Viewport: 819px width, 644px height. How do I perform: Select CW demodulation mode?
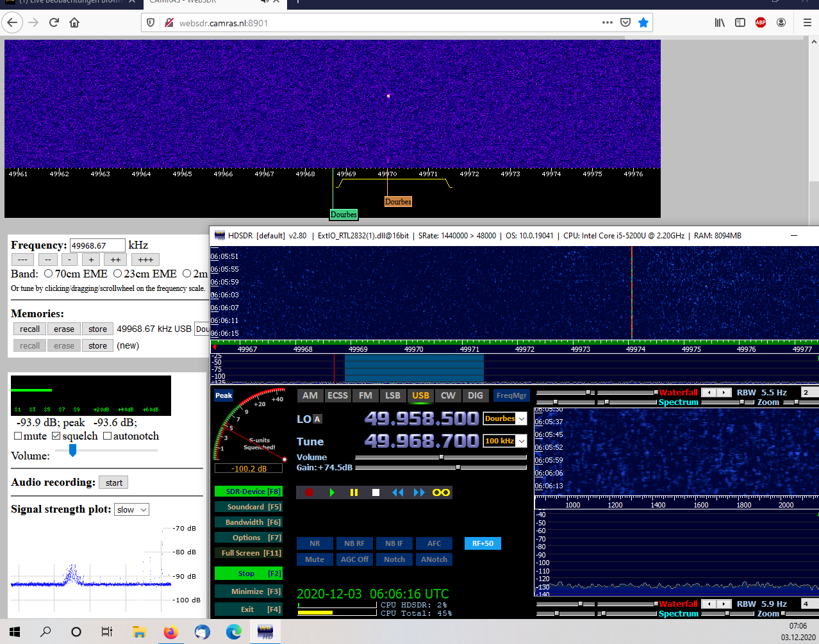point(448,395)
